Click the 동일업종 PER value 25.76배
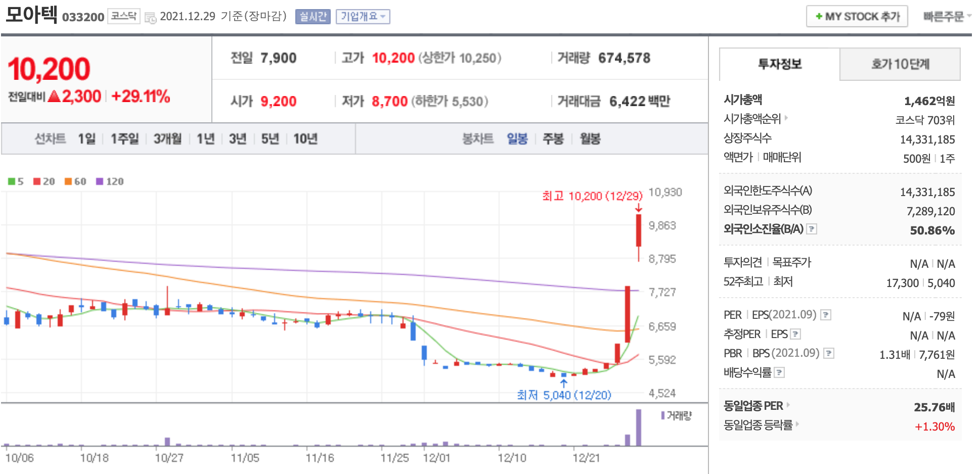This screenshot has width=980, height=474. [934, 407]
